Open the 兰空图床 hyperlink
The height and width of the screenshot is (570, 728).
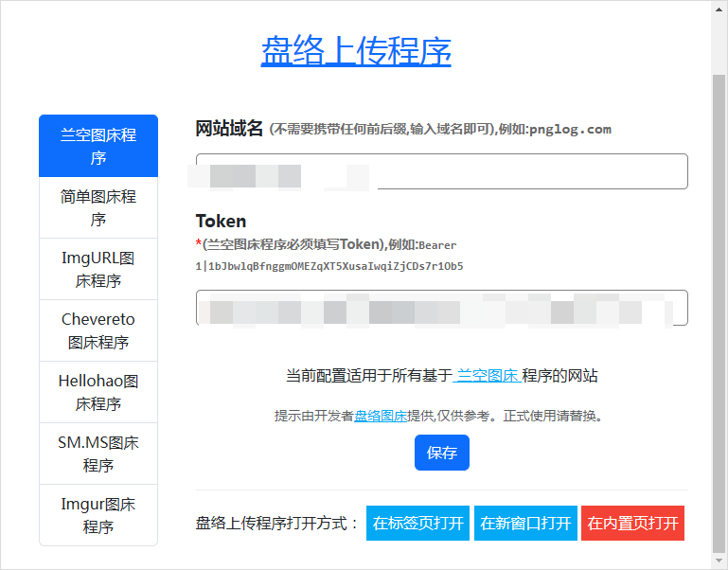[486, 376]
